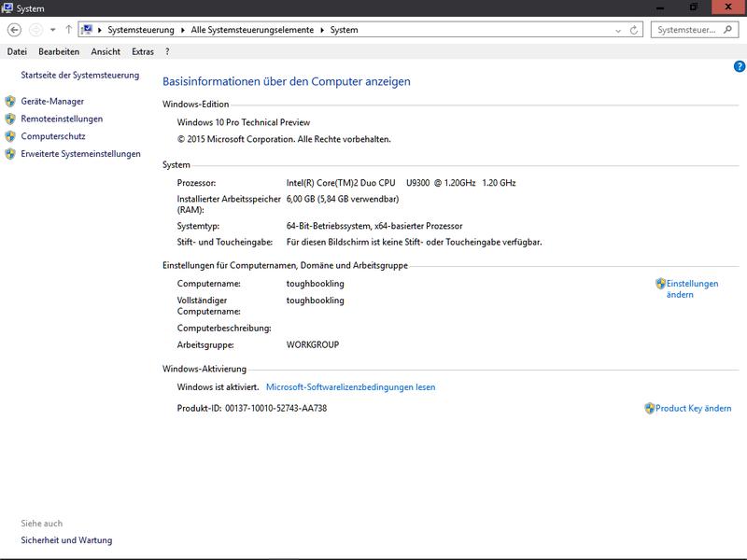Click the search magnifier icon
Screen dimensions: 747x560
pyautogui.click(x=727, y=30)
